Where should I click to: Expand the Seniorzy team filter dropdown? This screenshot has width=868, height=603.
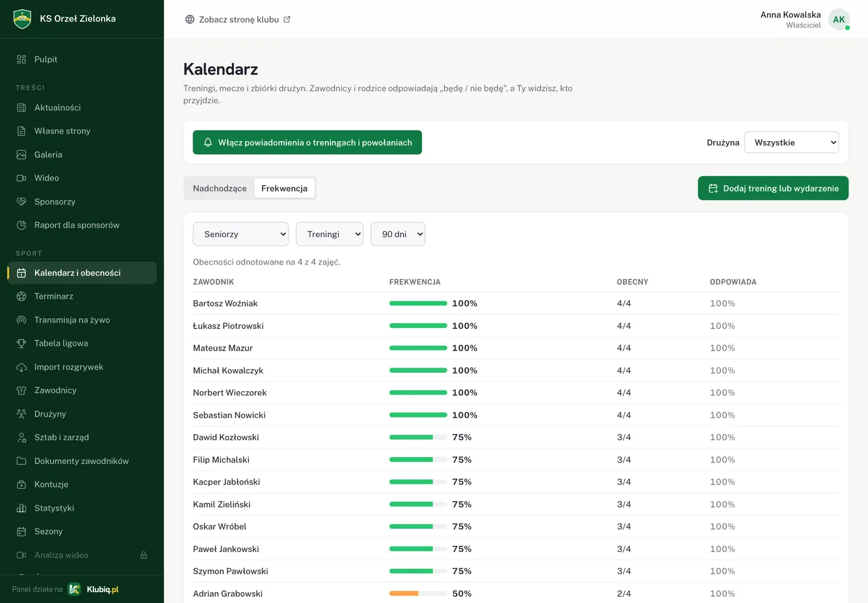coord(241,234)
